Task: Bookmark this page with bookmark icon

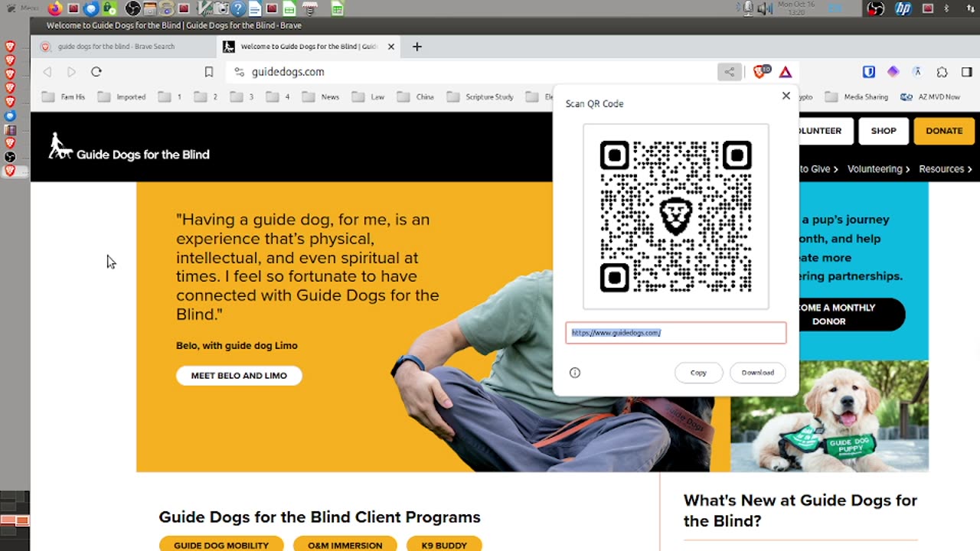Action: coord(209,72)
